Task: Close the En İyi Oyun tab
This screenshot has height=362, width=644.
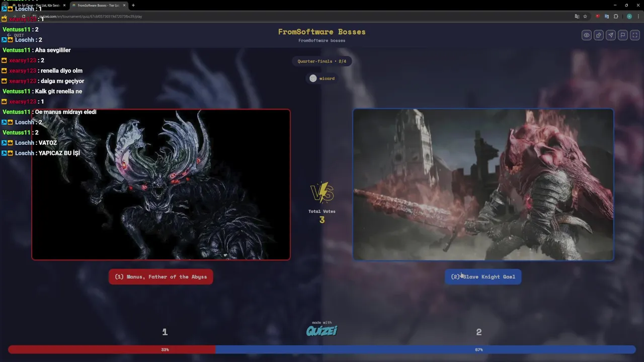Action: [x=64, y=6]
